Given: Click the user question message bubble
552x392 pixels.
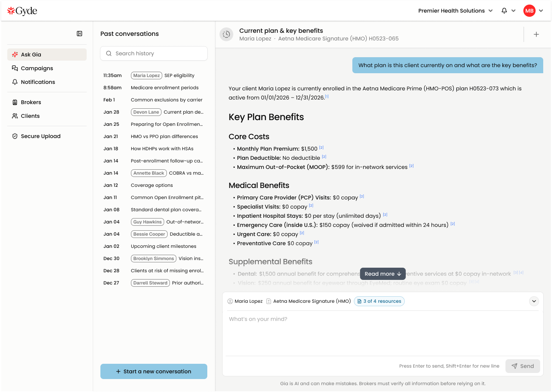Looking at the screenshot, I should [x=448, y=65].
